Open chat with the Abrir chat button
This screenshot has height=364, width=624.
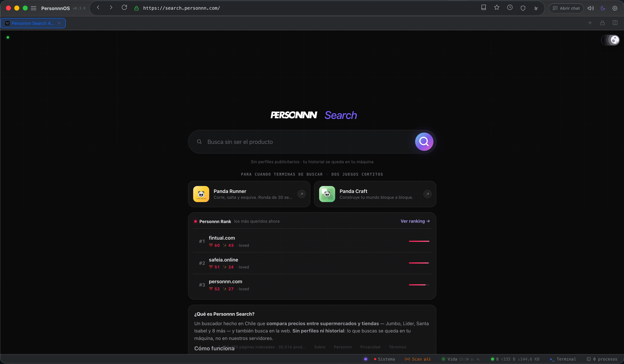coord(566,8)
